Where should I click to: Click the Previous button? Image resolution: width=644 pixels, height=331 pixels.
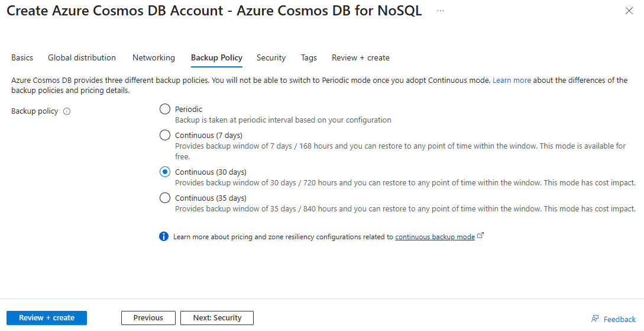click(148, 318)
